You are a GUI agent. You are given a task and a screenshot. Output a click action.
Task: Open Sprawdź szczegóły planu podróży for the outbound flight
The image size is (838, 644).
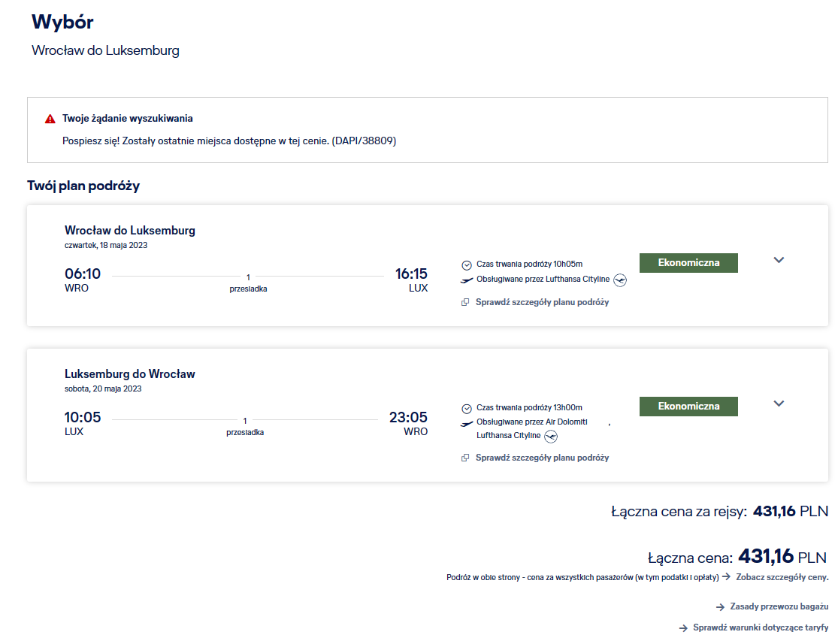542,303
